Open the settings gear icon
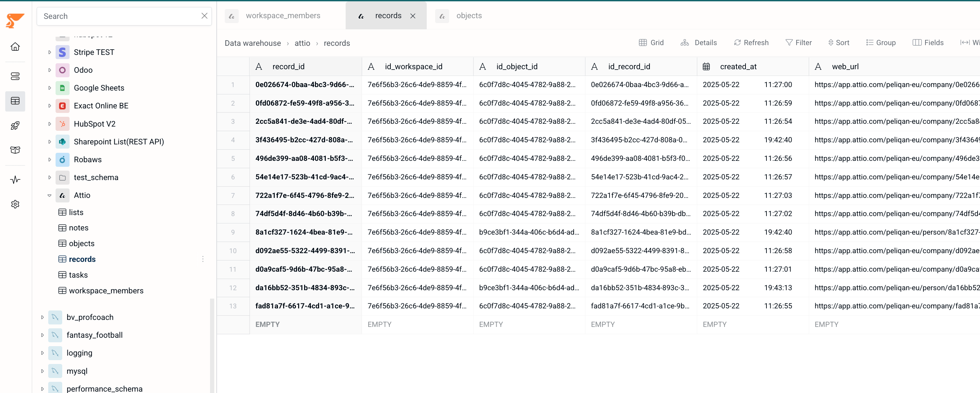 point(15,204)
